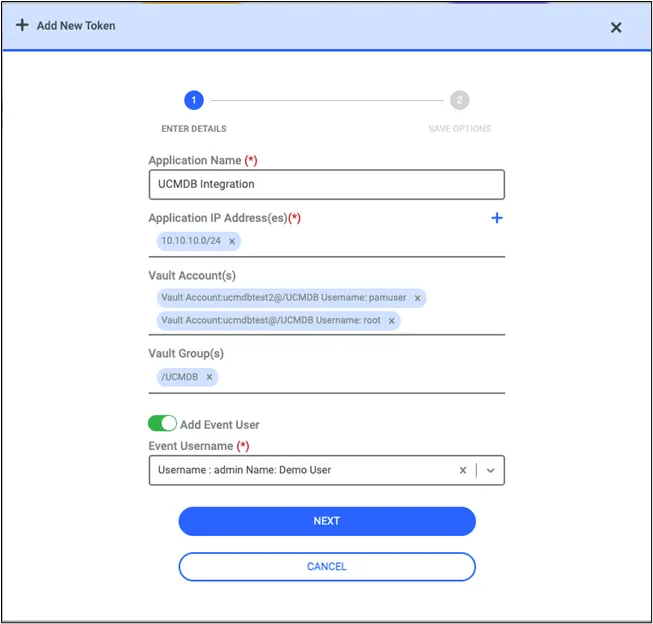
Task: Add another Application IP Address with plus
Action: tap(496, 218)
